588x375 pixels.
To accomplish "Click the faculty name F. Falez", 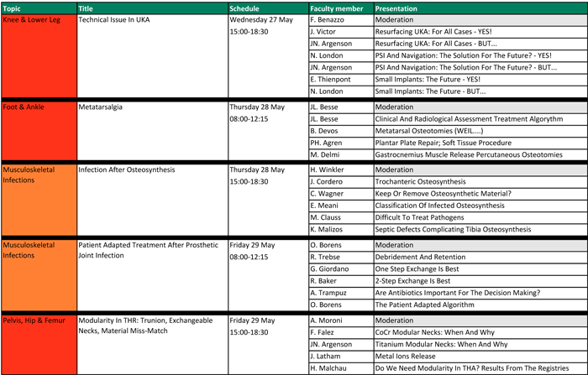I will coord(322,332).
